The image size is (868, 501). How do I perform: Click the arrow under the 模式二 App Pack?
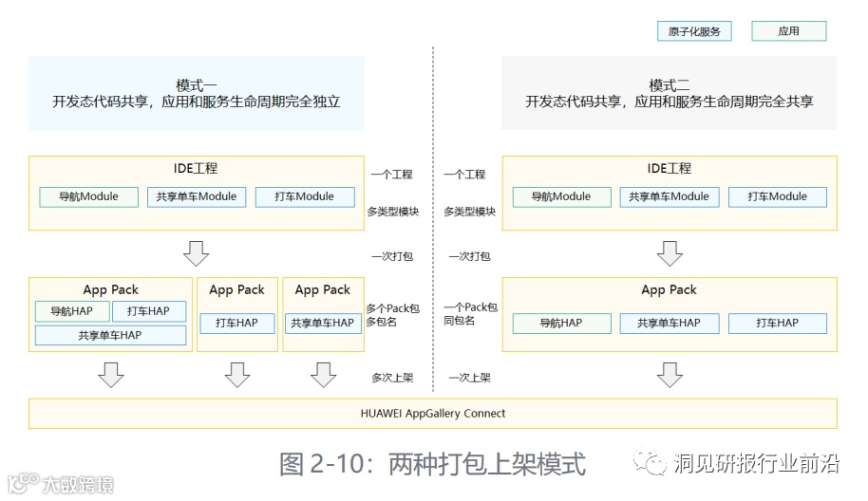[670, 375]
